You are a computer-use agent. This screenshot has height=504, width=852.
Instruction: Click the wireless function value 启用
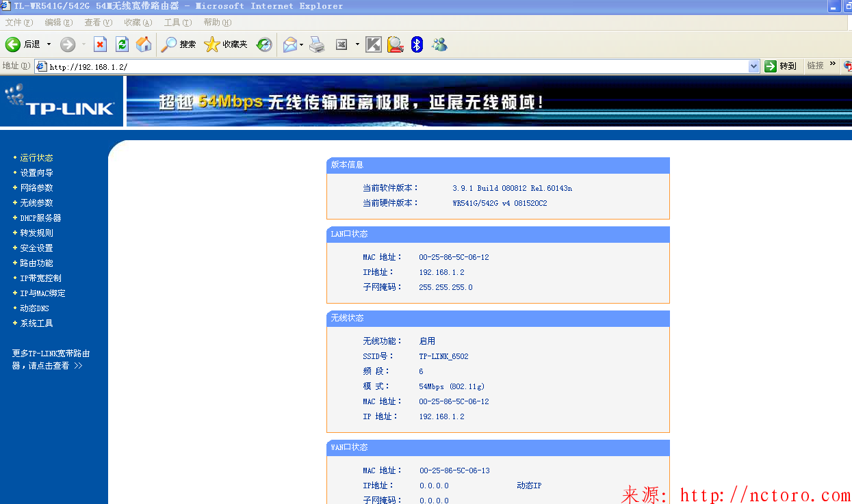(427, 341)
